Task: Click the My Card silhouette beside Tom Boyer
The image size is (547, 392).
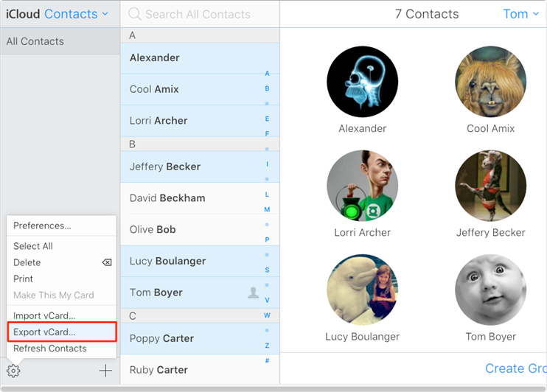Action: [254, 293]
